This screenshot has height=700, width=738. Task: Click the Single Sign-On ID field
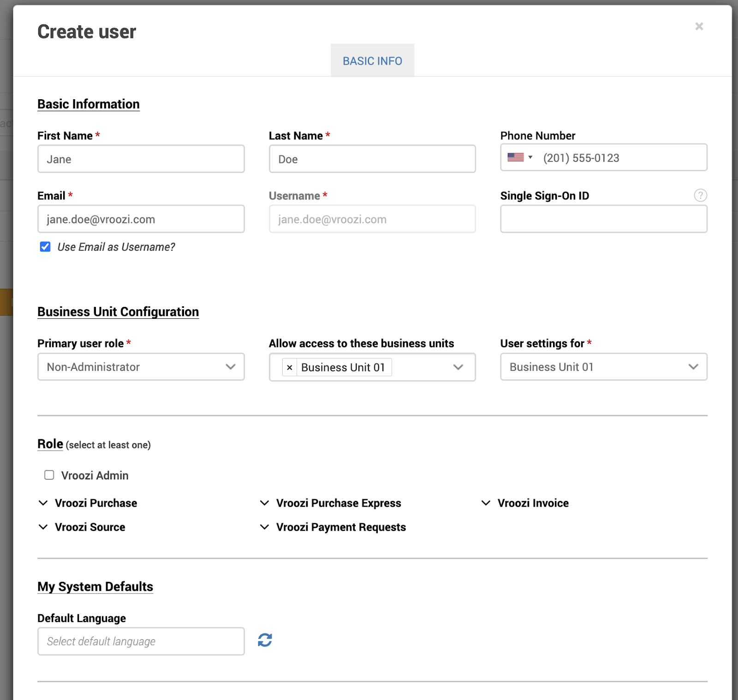pos(604,219)
